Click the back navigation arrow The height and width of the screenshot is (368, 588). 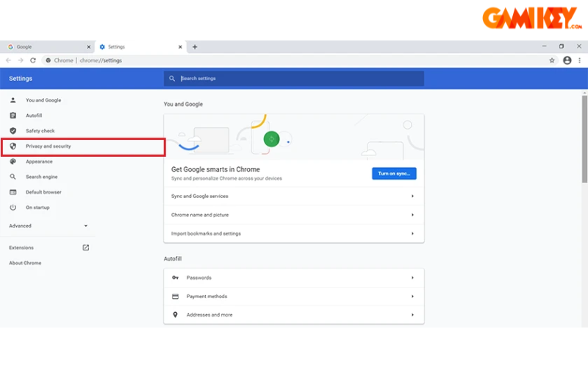tap(9, 60)
